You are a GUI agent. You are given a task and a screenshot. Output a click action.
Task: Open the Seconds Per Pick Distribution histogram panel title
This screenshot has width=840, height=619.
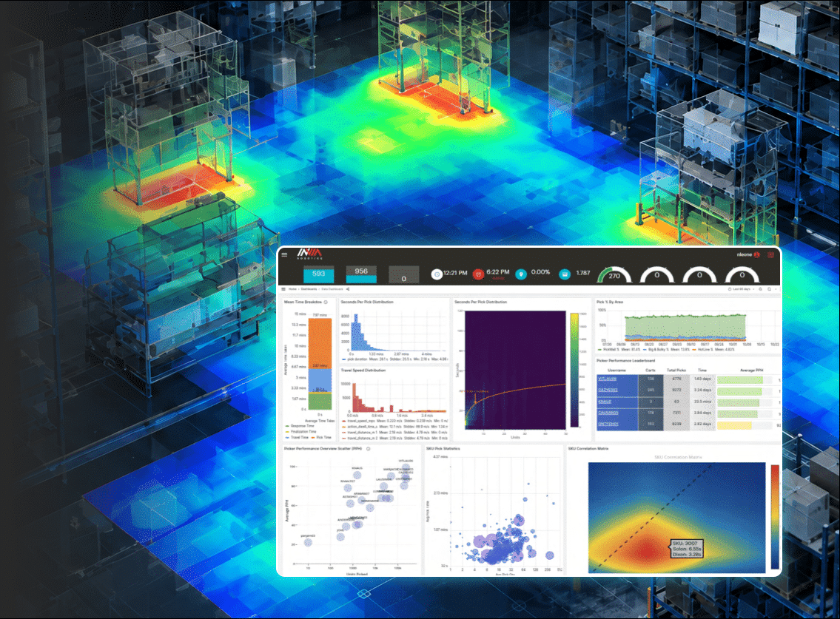pos(367,302)
